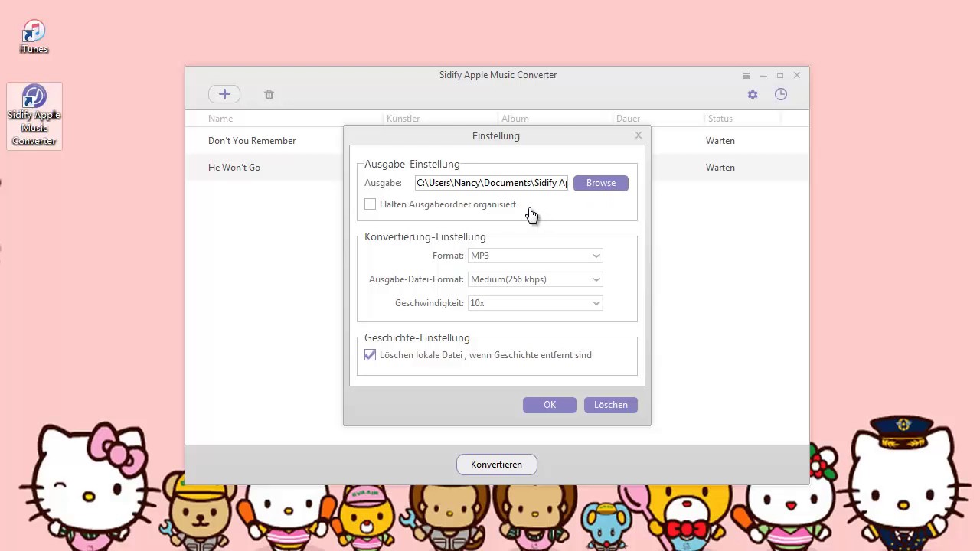Confirm settings with the OK button

pos(550,405)
